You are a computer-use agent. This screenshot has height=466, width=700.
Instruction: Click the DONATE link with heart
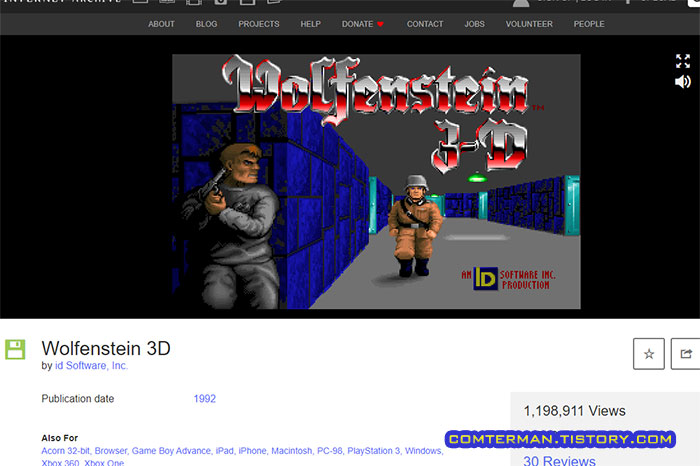pos(362,24)
